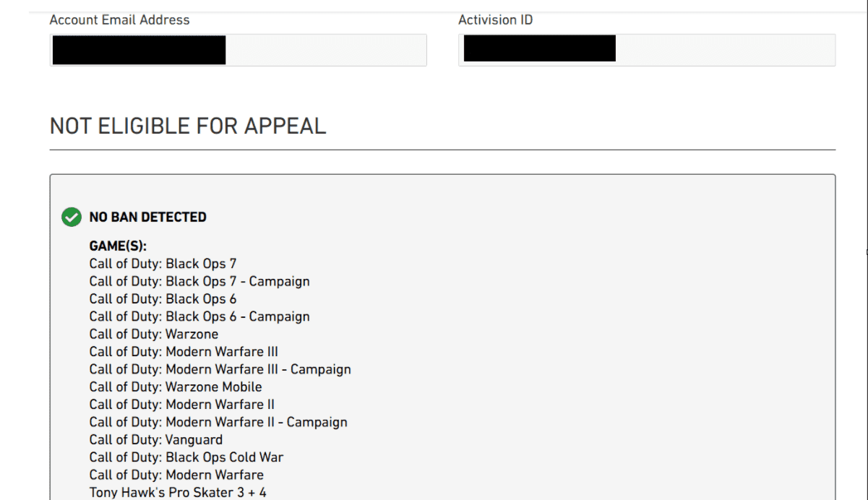Select the Modern Warfare III entry
This screenshot has width=868, height=500.
point(184,352)
